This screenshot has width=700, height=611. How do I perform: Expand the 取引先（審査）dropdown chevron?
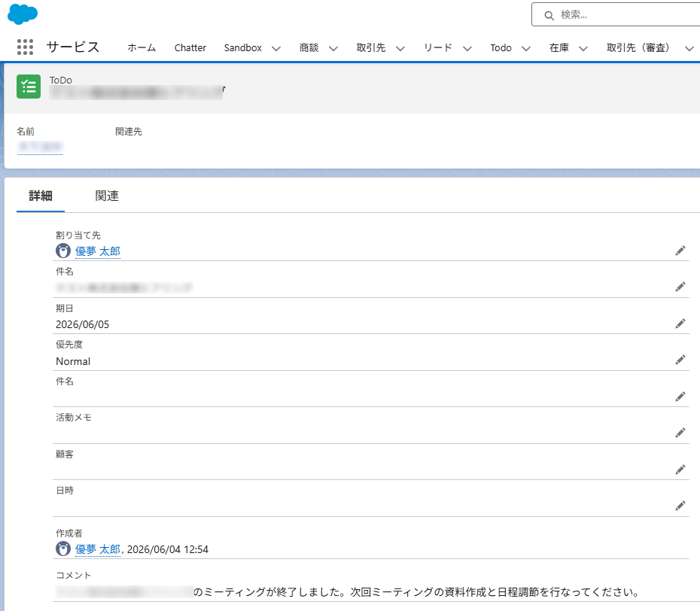pos(689,48)
